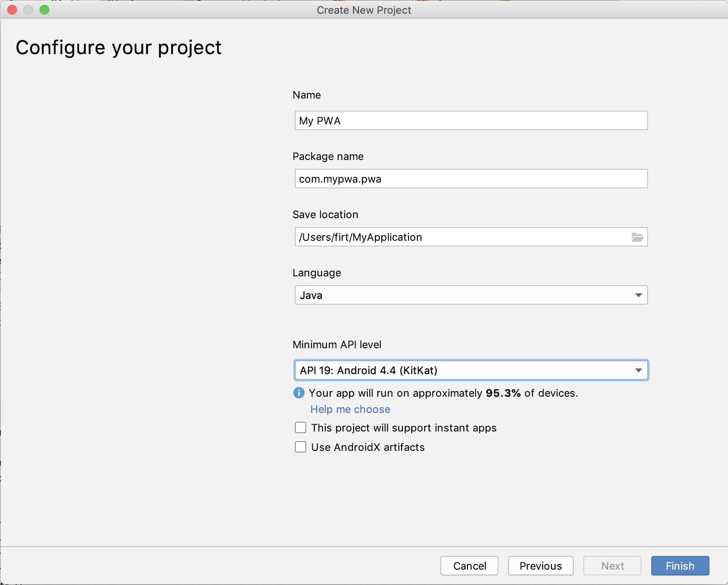728x585 pixels.
Task: Click the grayed-out Next button
Action: coord(612,566)
